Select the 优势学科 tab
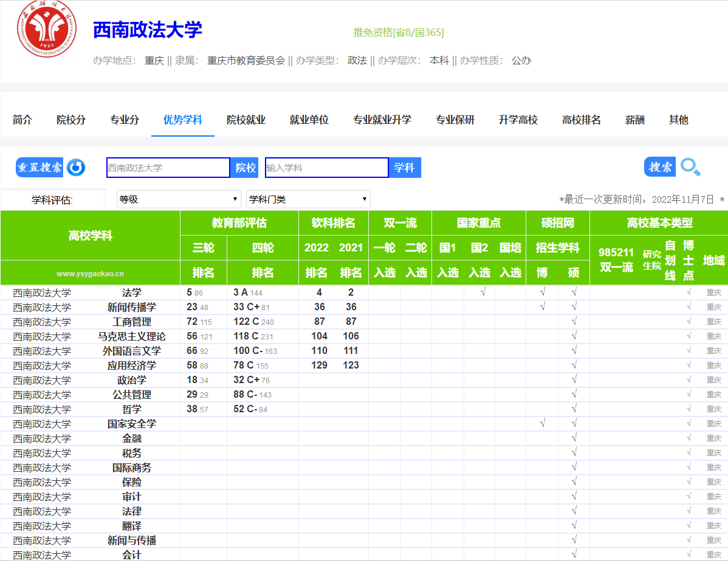The height and width of the screenshot is (561, 728). pyautogui.click(x=183, y=120)
